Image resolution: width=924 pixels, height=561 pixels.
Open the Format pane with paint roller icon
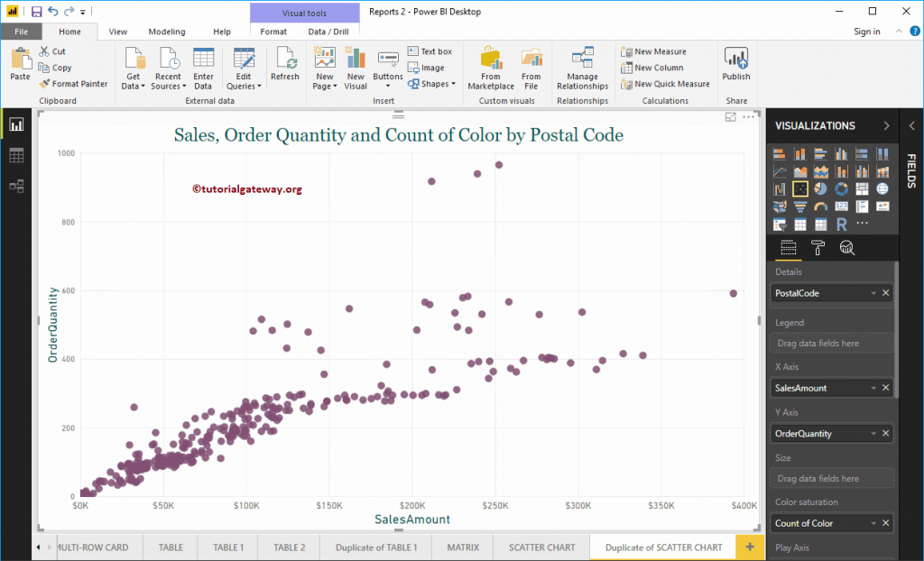818,247
